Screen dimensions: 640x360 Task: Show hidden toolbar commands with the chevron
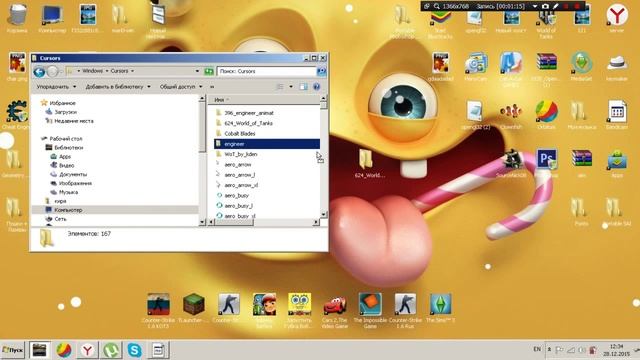tap(212, 87)
